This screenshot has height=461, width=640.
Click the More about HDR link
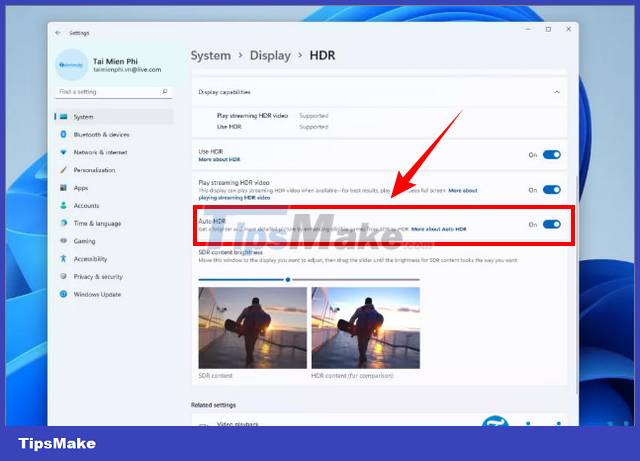(x=219, y=159)
